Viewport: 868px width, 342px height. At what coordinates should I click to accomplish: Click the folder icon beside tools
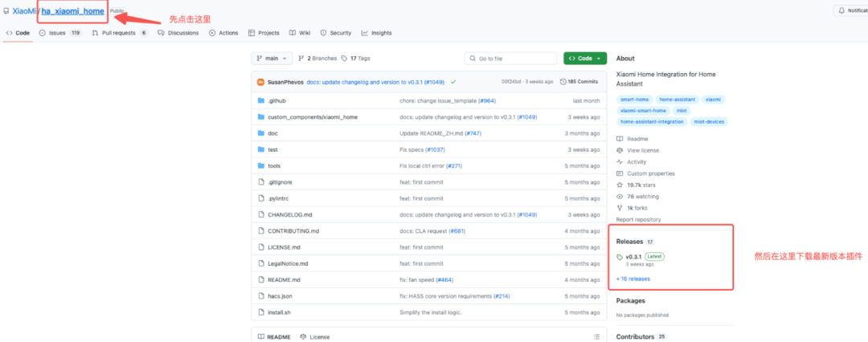[261, 165]
